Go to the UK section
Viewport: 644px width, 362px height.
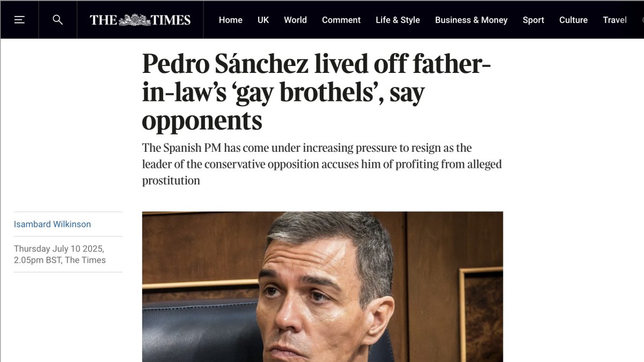click(263, 20)
